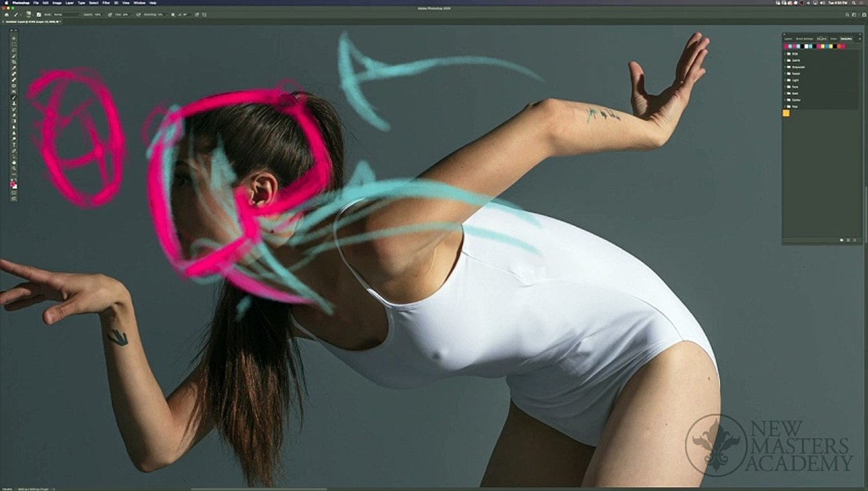Open the Image menu
The height and width of the screenshot is (491, 868).
coord(57,3)
